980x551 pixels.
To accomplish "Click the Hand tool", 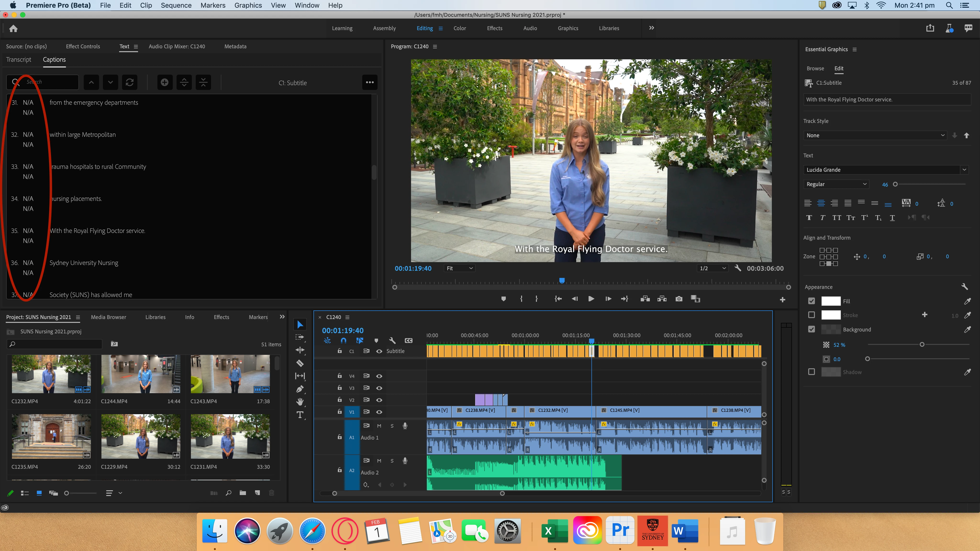I will (300, 402).
